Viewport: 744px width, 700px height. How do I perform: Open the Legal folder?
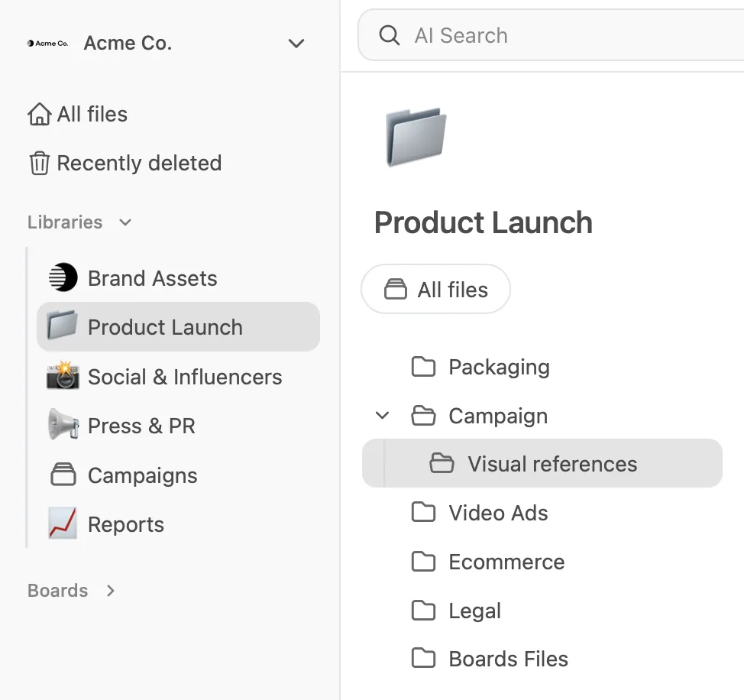[x=475, y=611]
